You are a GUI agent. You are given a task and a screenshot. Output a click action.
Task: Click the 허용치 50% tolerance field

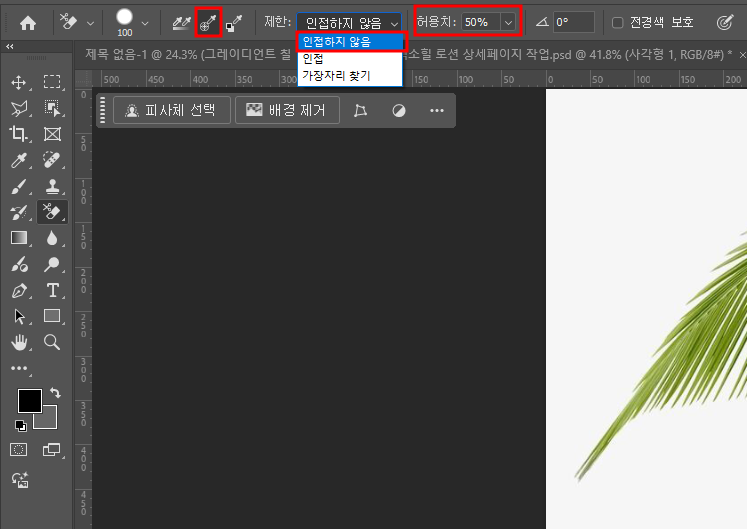481,22
